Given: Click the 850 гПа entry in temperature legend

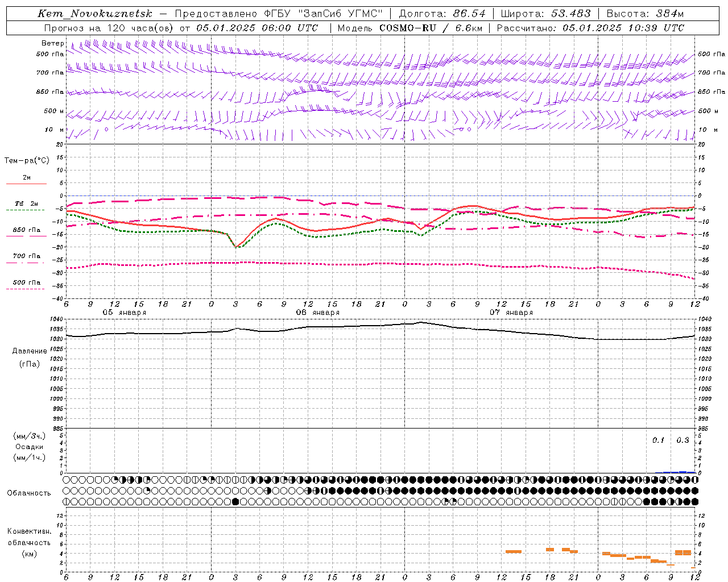Looking at the screenshot, I should pyautogui.click(x=27, y=230).
